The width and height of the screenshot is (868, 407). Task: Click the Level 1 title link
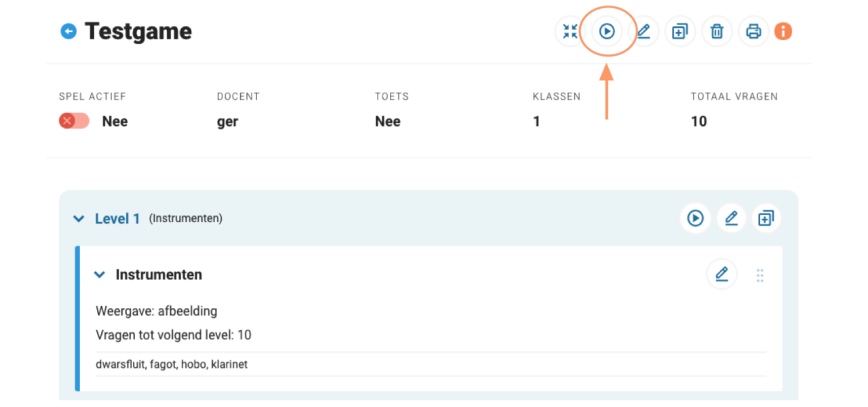[x=117, y=218]
